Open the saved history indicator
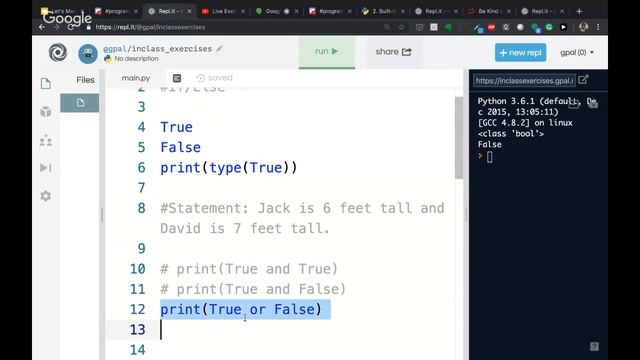Image resolution: width=640 pixels, height=360 pixels. click(x=214, y=78)
